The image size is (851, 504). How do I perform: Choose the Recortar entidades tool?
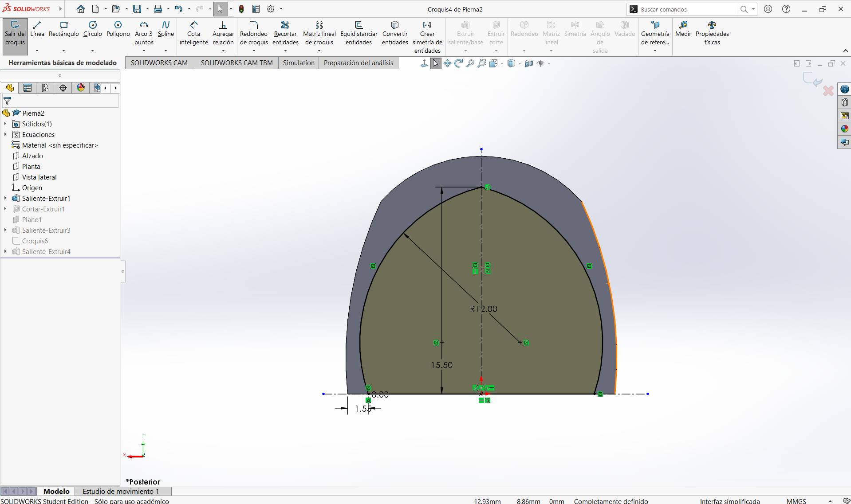click(285, 33)
